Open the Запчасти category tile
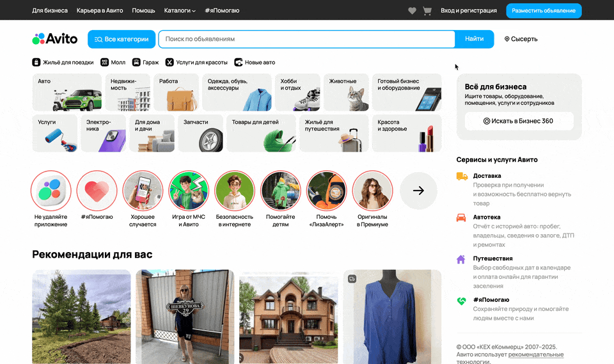The image size is (614, 364). point(200,133)
